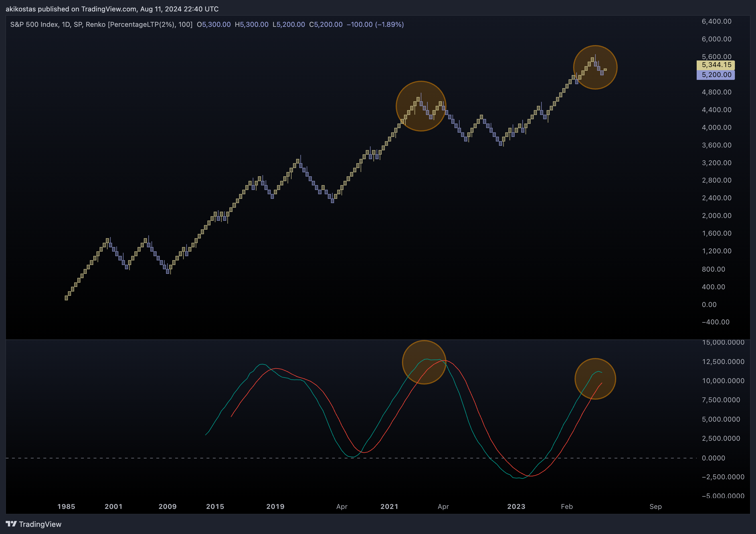Click the 2,400.00 price axis label

click(716, 198)
